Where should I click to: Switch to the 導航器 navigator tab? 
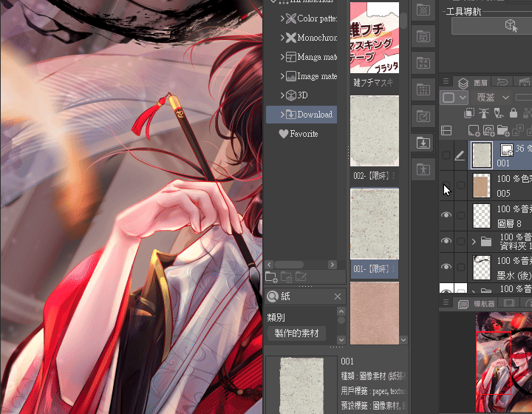477,304
